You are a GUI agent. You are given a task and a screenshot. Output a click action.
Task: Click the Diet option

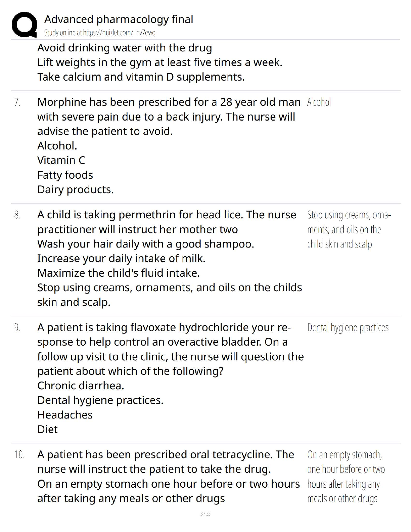[x=47, y=429]
